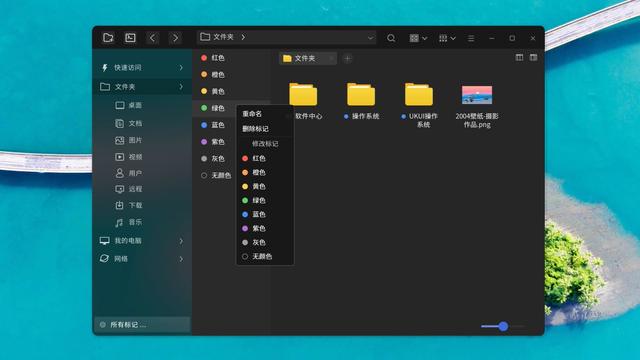This screenshot has width=640, height=360.
Task: Pick 黄色 in the 修改标记 submenu
Action: [x=265, y=186]
